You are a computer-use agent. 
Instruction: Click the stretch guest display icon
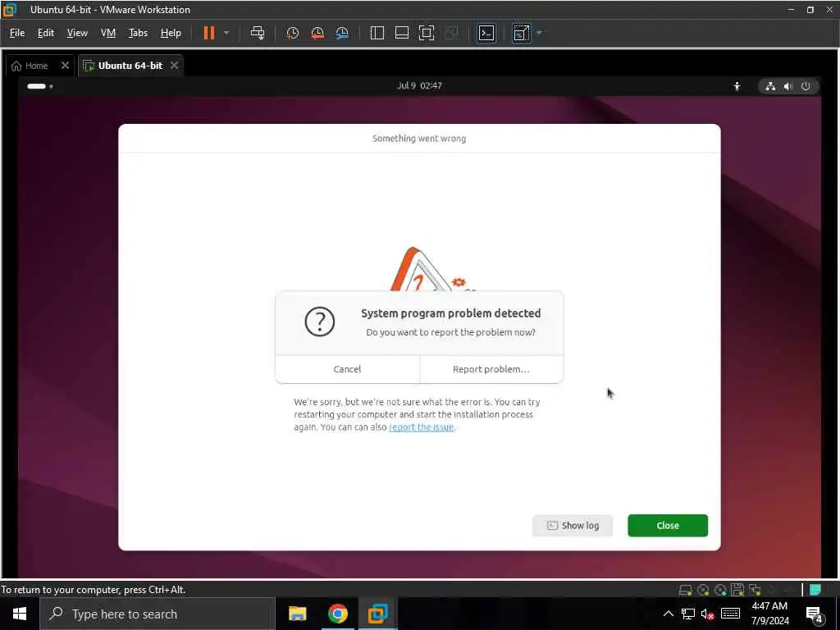point(522,33)
